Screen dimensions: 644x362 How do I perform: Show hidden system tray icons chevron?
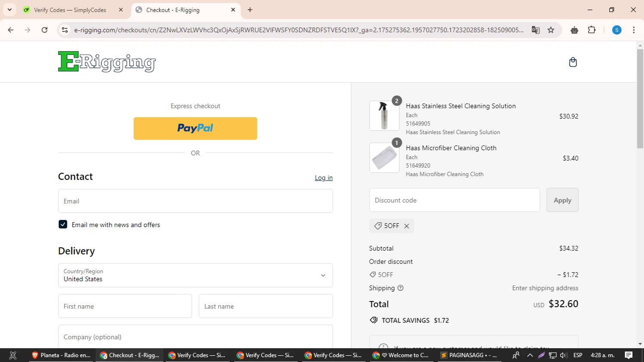point(530,355)
